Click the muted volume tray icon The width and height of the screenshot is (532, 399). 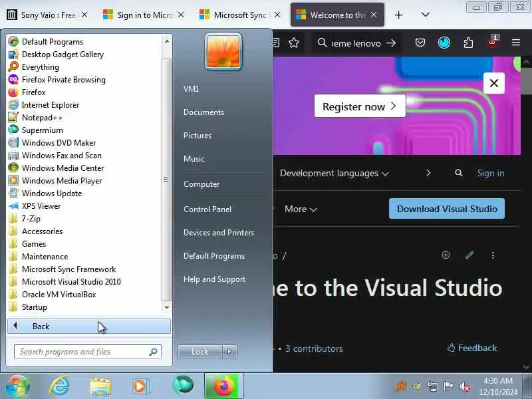pos(464,386)
